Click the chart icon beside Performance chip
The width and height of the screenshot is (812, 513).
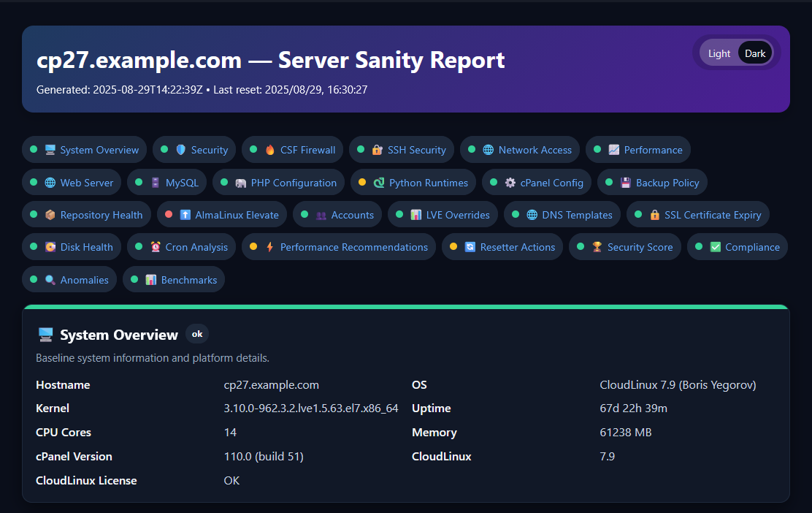click(613, 150)
